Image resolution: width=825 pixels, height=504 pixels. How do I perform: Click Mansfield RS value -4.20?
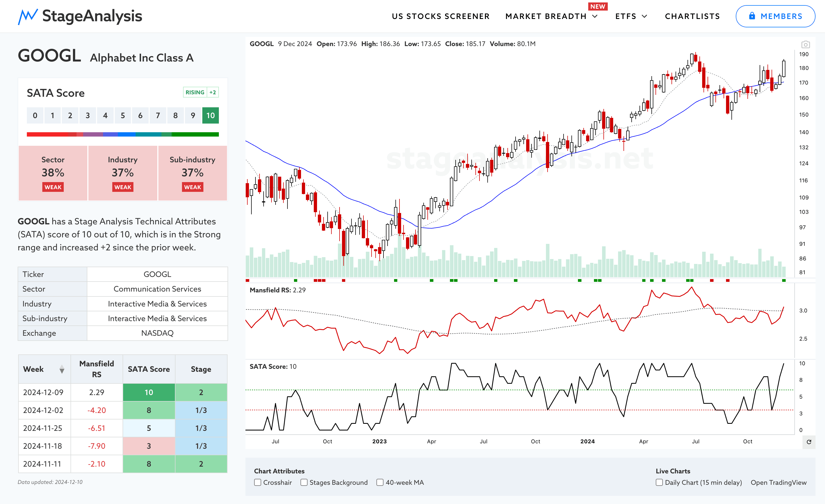97,410
